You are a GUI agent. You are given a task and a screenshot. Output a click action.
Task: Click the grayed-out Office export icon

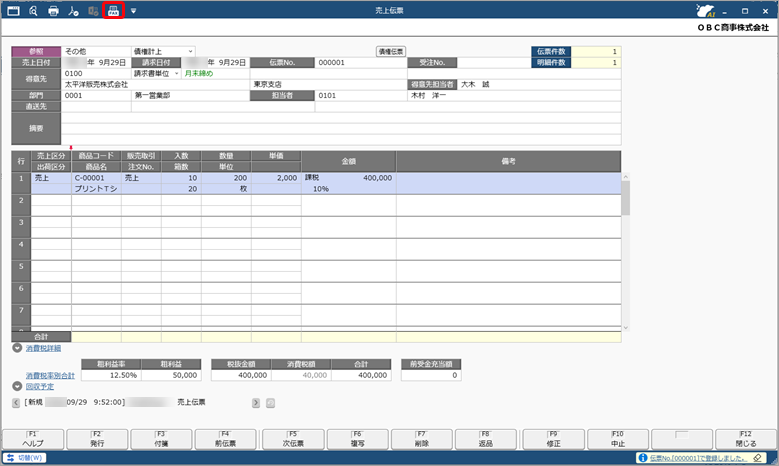pyautogui.click(x=93, y=10)
